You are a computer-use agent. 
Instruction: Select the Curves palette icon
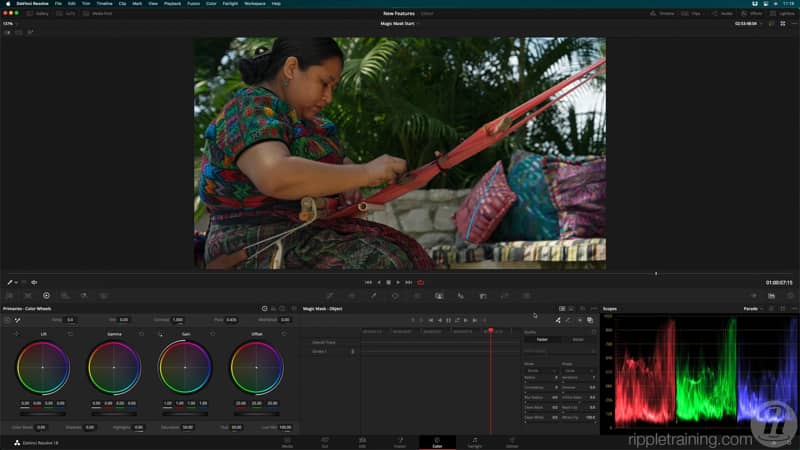[328, 296]
